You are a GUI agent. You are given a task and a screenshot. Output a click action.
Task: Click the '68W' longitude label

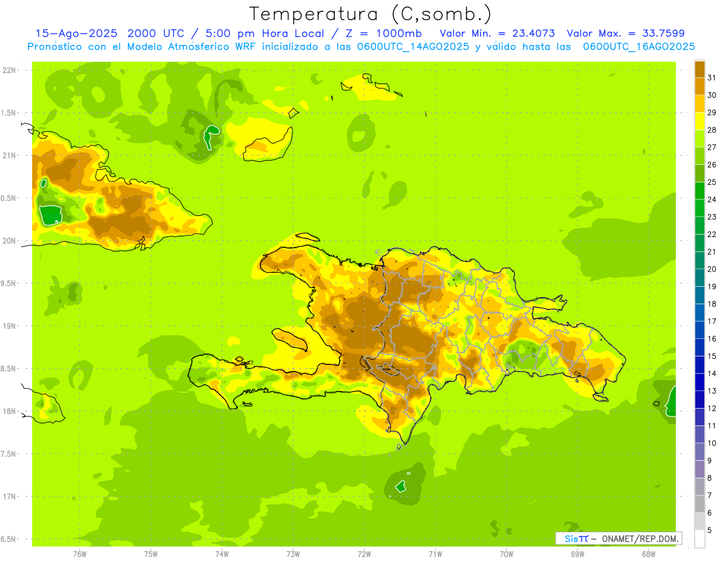tap(649, 554)
